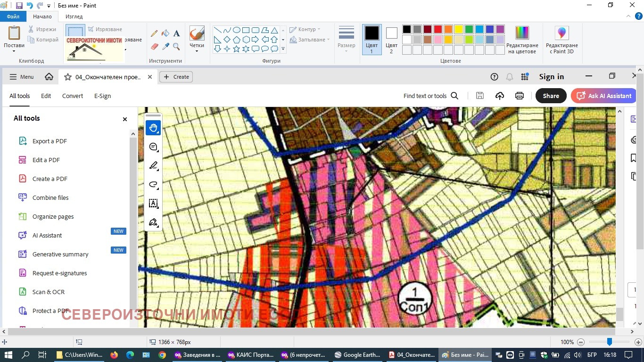Select the Magnifier tool in Paint
The image size is (644, 362).
176,47
